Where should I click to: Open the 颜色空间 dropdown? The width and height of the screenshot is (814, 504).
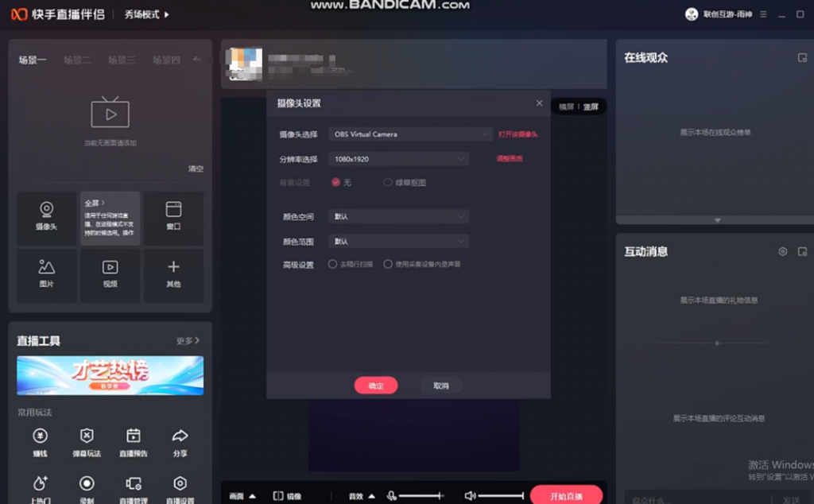click(x=398, y=216)
